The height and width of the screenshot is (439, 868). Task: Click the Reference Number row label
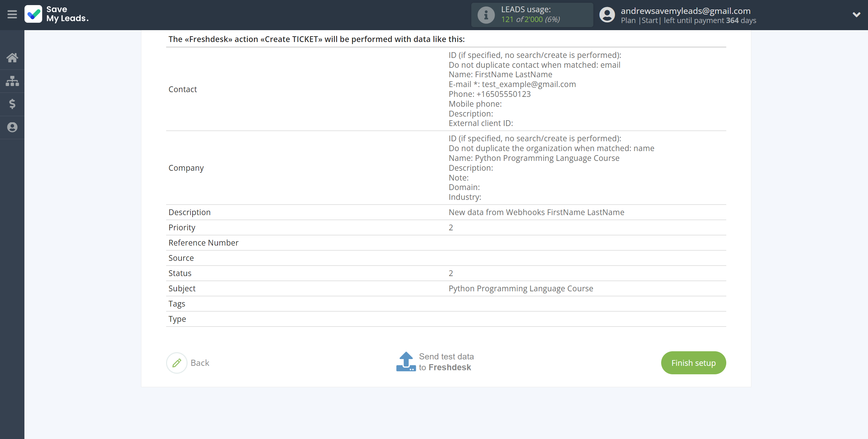point(203,243)
